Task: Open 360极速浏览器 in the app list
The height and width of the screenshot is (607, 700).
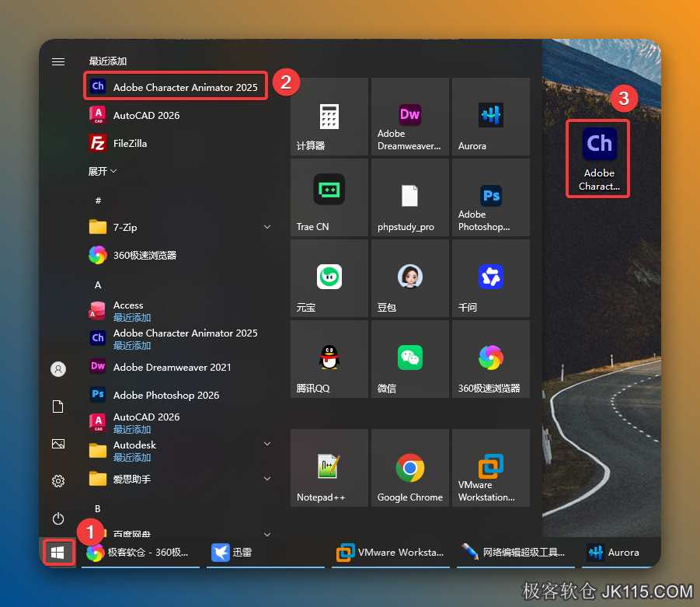Action: (x=179, y=255)
